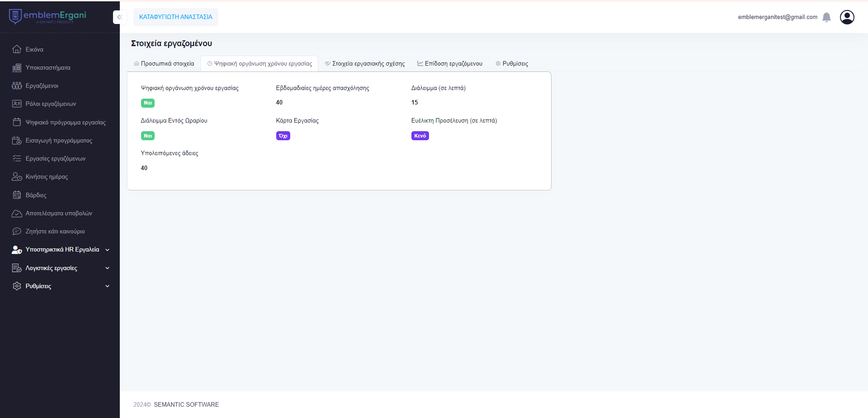This screenshot has height=418, width=868.
Task: Click the purple Όχι badge under Κάρτα Εργασίας
Action: pyautogui.click(x=283, y=136)
